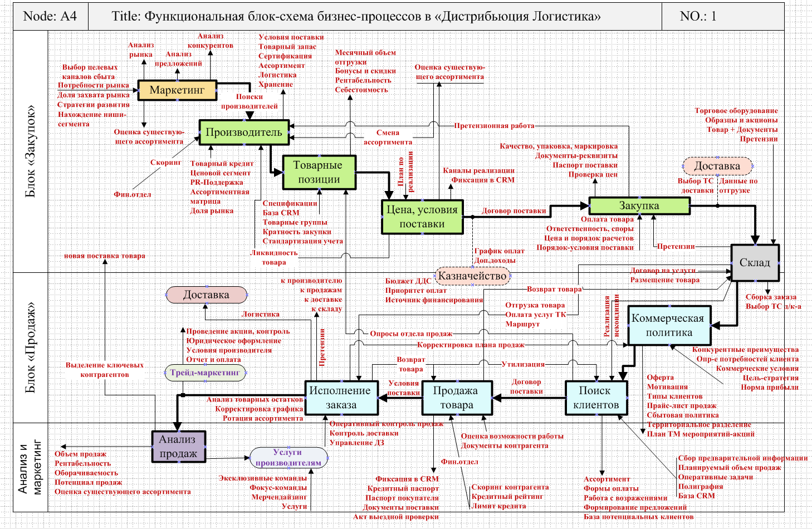Select the Сбор предварительной информации label

coord(743,458)
